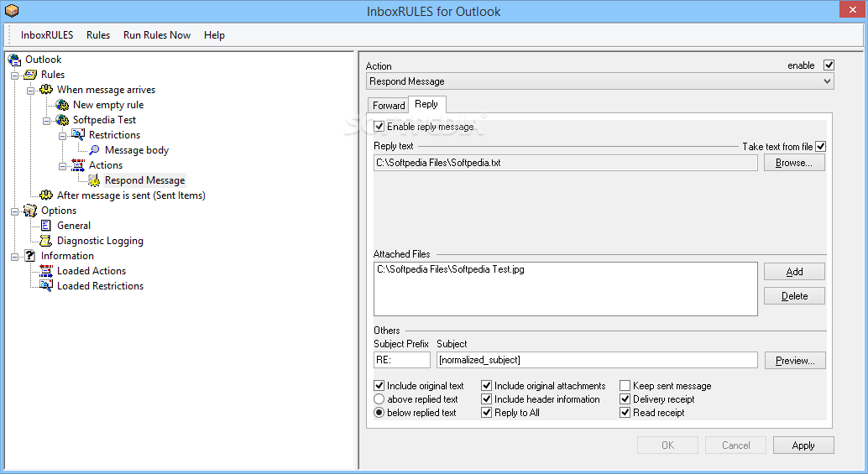Select the Loaded Restrictions tree item

point(100,286)
